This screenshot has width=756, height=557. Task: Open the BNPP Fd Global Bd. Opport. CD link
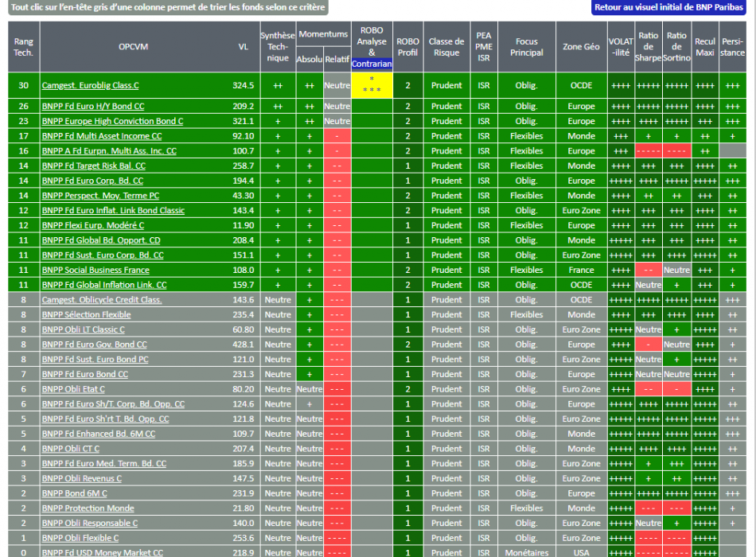tap(101, 240)
